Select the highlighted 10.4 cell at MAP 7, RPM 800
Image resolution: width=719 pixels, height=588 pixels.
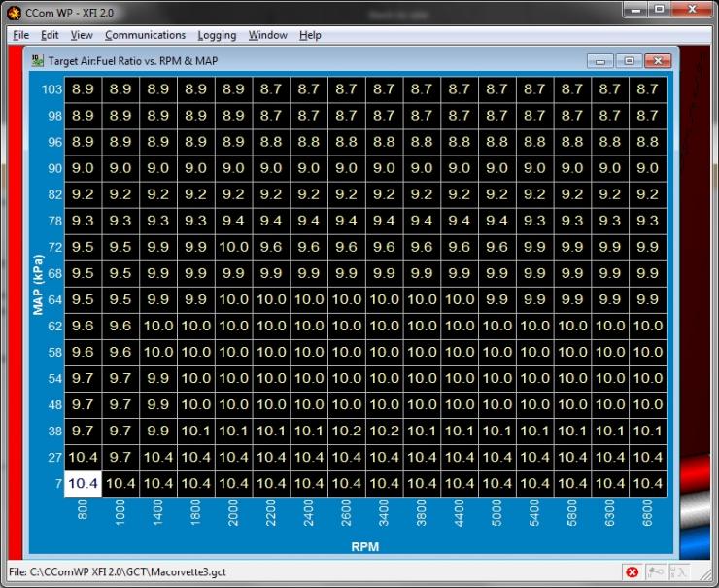pyautogui.click(x=83, y=483)
